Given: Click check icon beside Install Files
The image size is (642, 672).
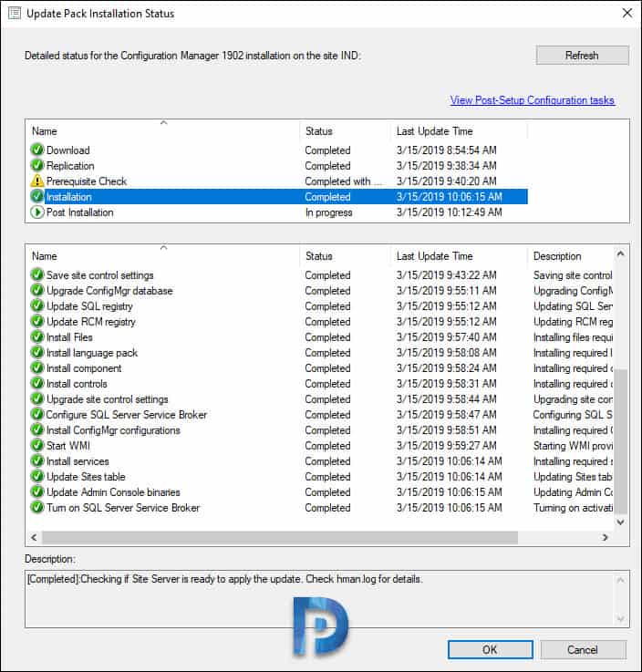Looking at the screenshot, I should click(x=37, y=336).
